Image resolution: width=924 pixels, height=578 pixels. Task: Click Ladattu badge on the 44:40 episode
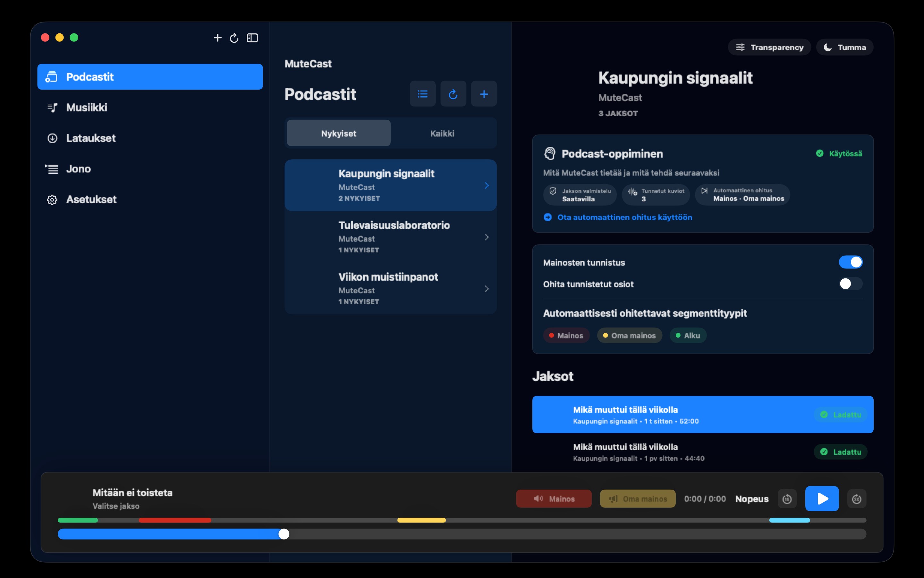click(840, 452)
